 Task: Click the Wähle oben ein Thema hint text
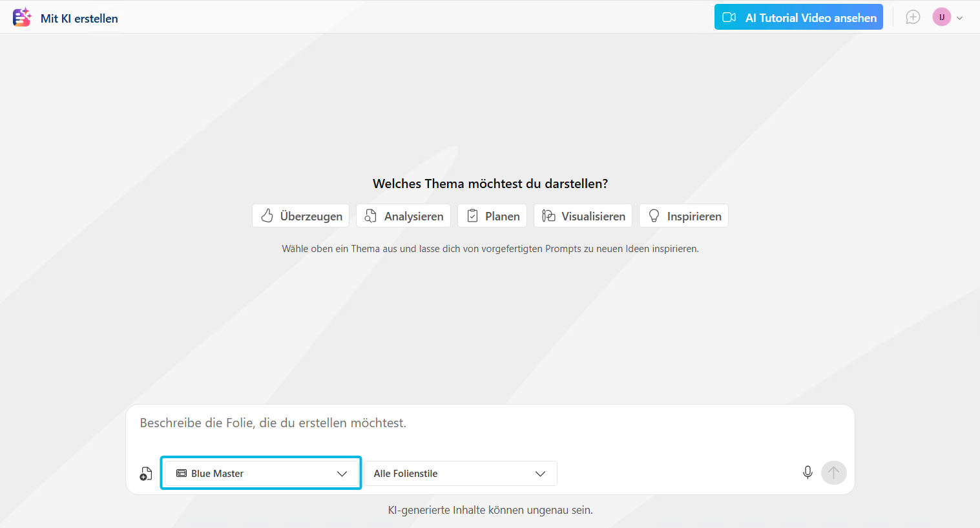coord(490,249)
